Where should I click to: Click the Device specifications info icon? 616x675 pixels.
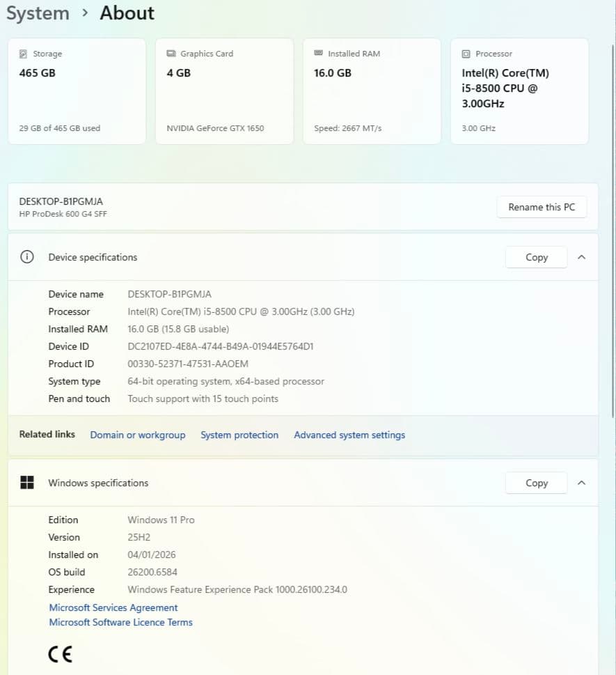pyautogui.click(x=27, y=257)
